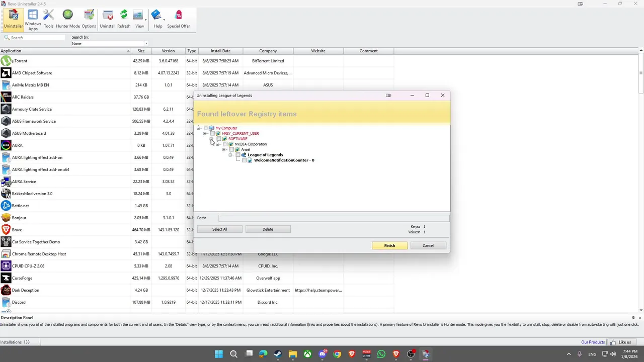Collapse the League of Legends node

pyautogui.click(x=230, y=155)
